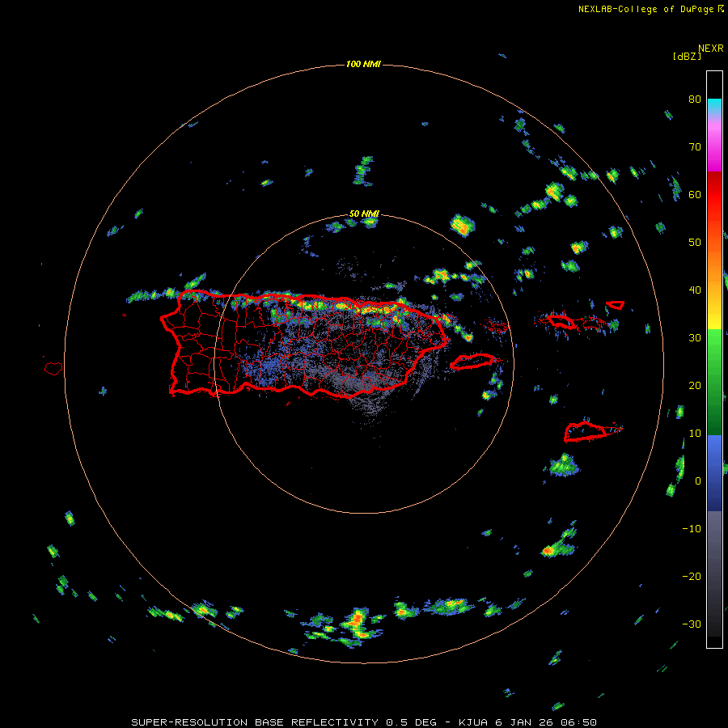
Task: Click the SUPER-RESOLUTION BASE REFLECTIVITY caption text
Action: coord(255,722)
